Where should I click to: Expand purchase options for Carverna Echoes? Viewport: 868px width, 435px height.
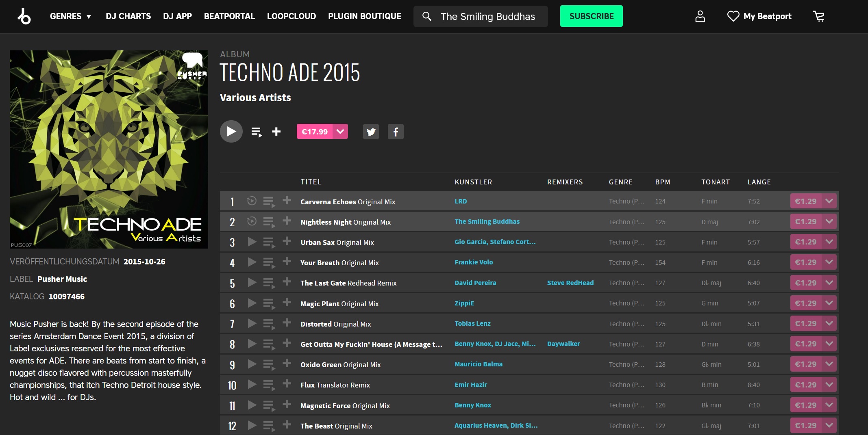click(829, 201)
